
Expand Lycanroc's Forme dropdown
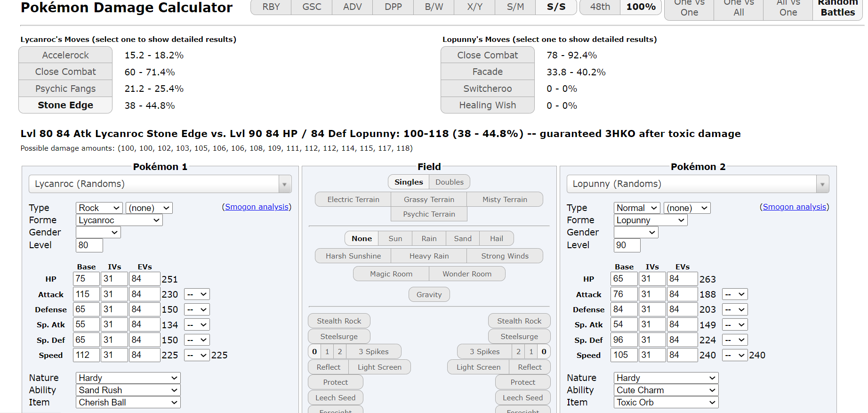119,220
